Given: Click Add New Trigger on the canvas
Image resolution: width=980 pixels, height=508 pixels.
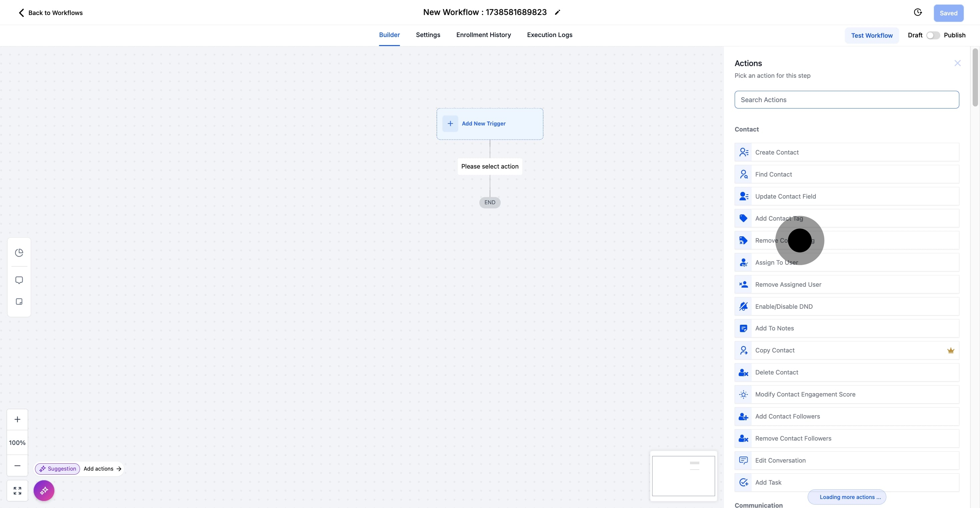Looking at the screenshot, I should (x=484, y=123).
